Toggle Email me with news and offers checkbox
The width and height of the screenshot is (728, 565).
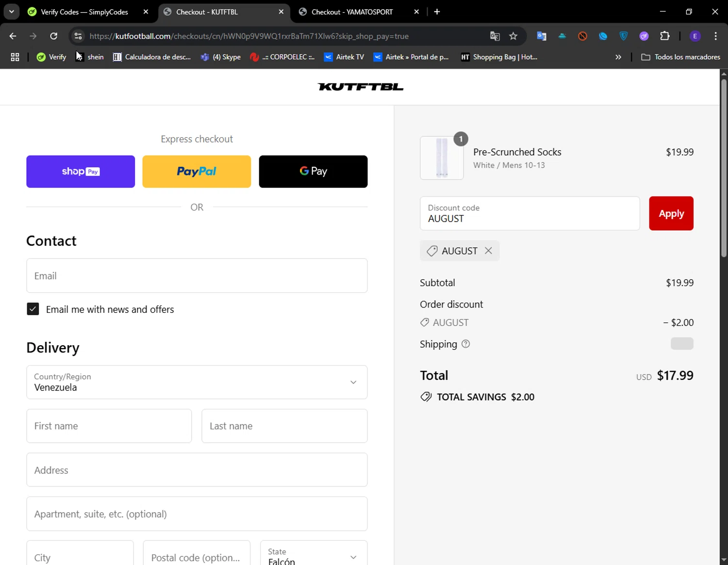tap(33, 309)
